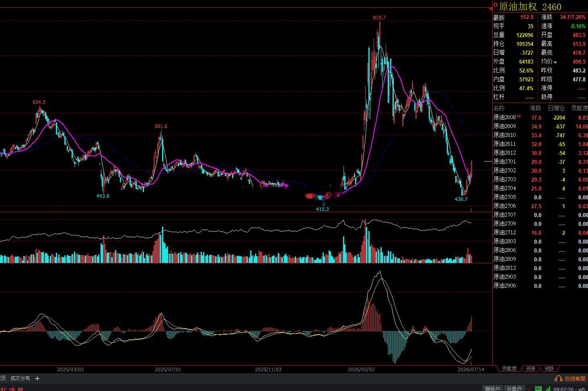The width and height of the screenshot is (588, 391).
Task: Click the red O marker before 原油加权
Action: [495, 5]
